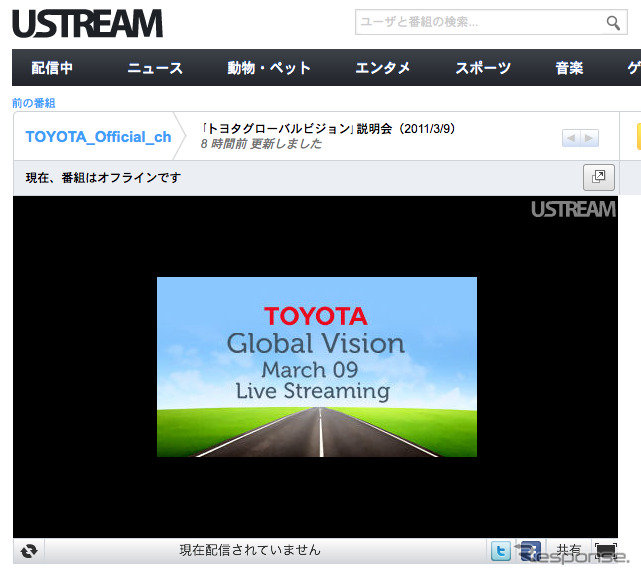Screen dimensions: 641x576
Task: Click the refresh stream icon
Action: pos(29,551)
